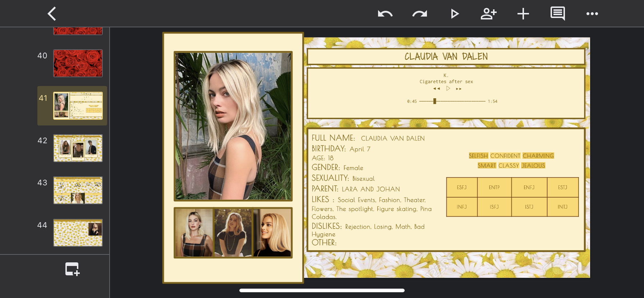Select the LIKES text line
The height and width of the screenshot is (298, 644).
(372, 208)
